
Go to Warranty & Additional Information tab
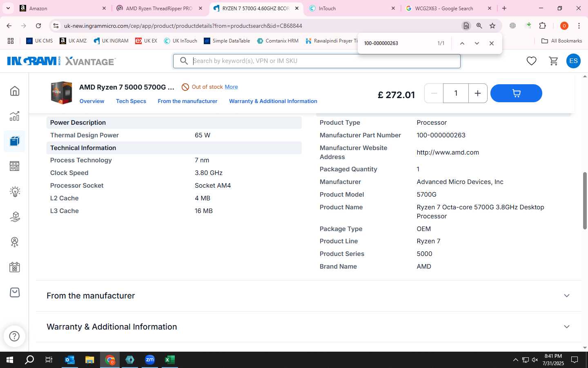point(273,101)
